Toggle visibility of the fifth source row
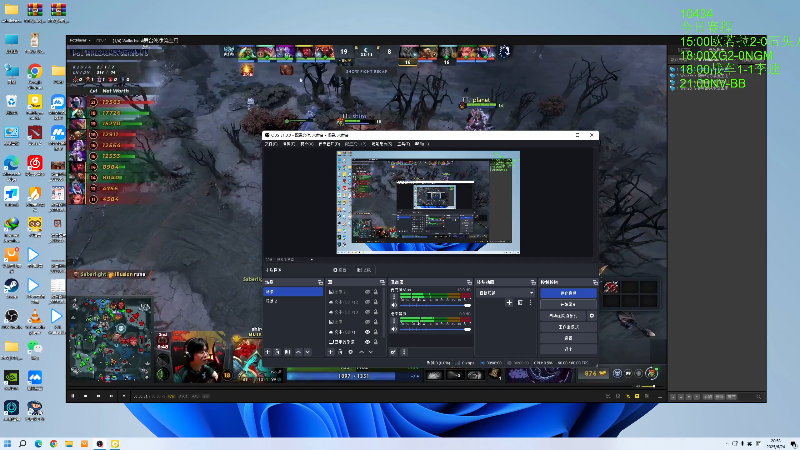Screen dimensions: 800x450 (x=367, y=332)
